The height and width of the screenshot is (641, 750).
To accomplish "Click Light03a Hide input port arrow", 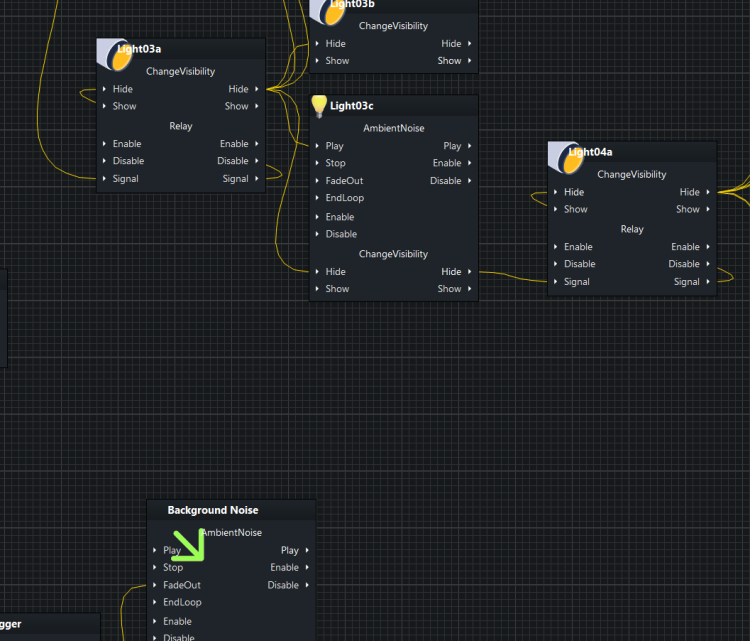I will 104,89.
